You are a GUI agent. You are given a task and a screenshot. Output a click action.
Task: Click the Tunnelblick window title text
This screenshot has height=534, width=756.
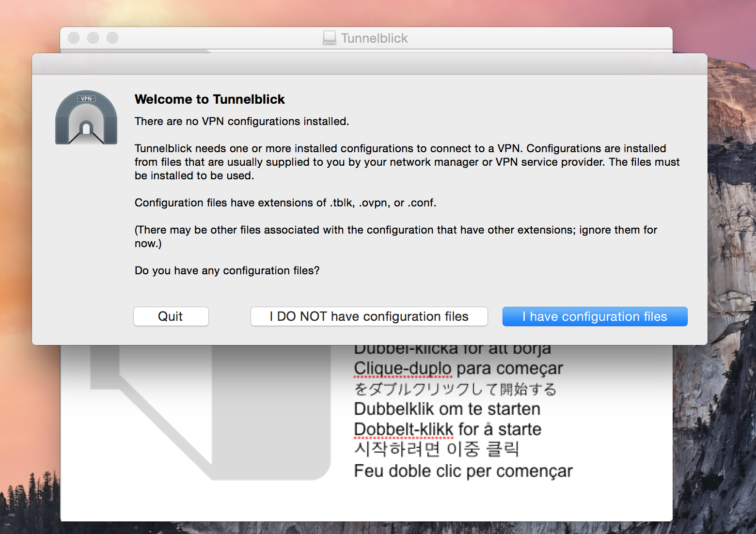374,38
